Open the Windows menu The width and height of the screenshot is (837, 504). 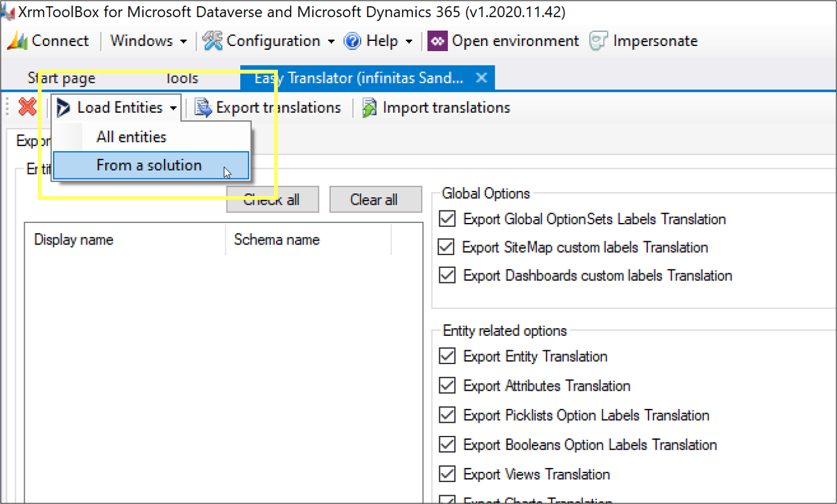pyautogui.click(x=149, y=41)
